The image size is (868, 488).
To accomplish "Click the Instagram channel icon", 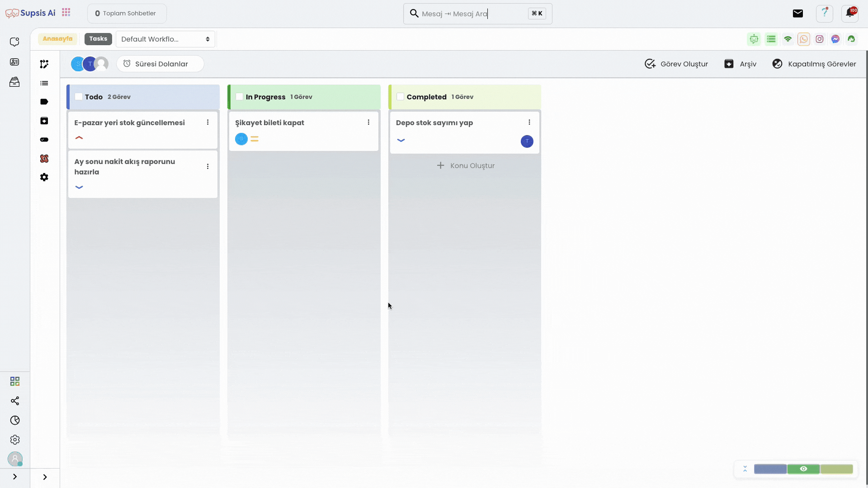I will tap(820, 39).
